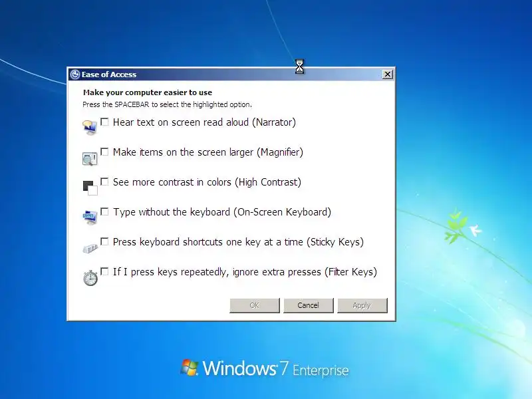This screenshot has height=399, width=532.
Task: Click the Narrator monitor icon
Action: (90, 127)
